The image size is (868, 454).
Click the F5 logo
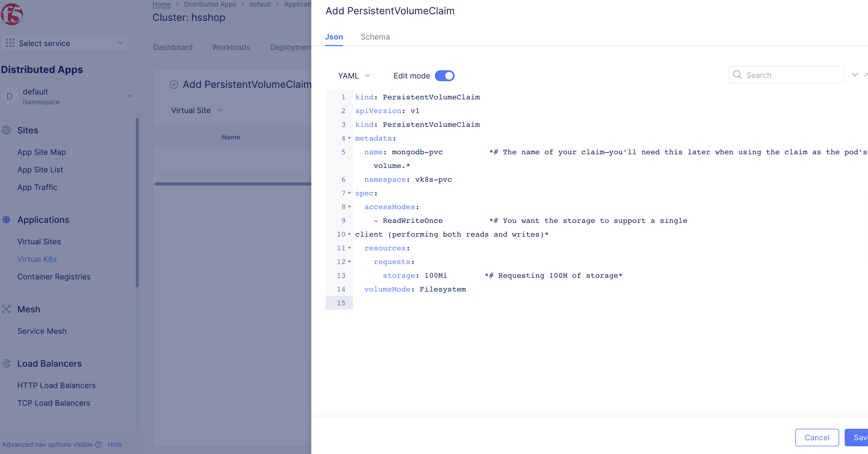tap(12, 14)
